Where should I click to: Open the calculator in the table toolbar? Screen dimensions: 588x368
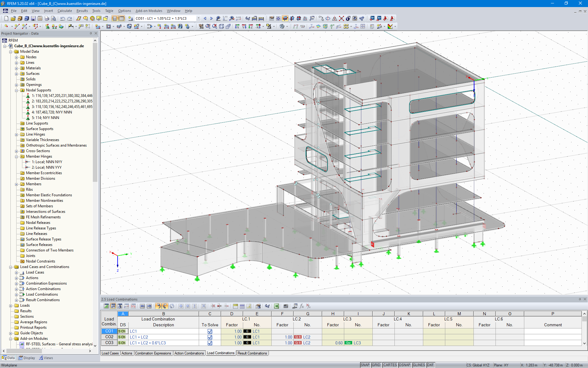(285, 306)
